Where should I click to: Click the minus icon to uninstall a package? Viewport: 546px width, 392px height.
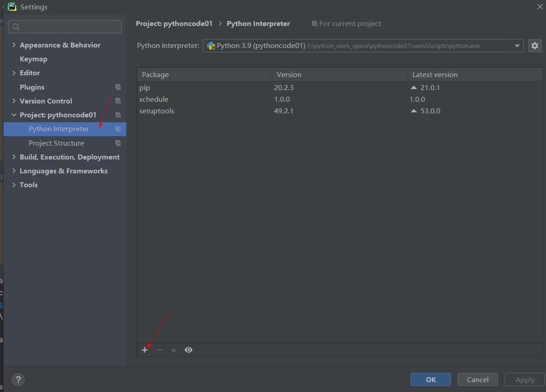(159, 349)
